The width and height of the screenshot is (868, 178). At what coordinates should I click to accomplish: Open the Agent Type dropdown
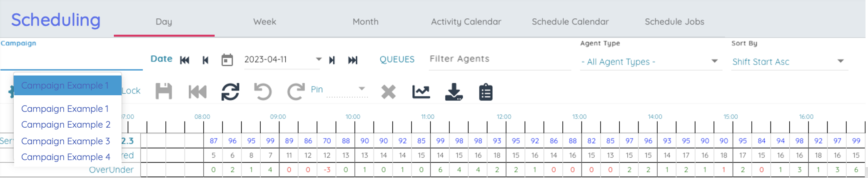714,61
